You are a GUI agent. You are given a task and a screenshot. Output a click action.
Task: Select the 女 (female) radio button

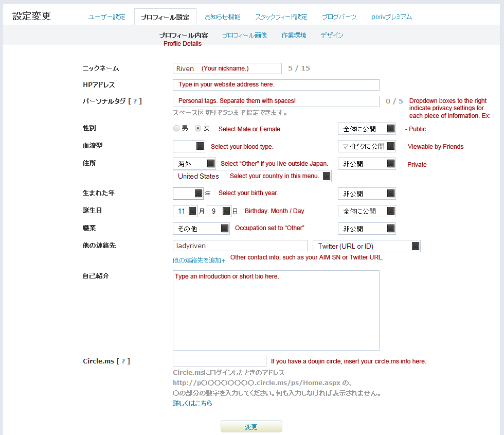[x=198, y=128]
